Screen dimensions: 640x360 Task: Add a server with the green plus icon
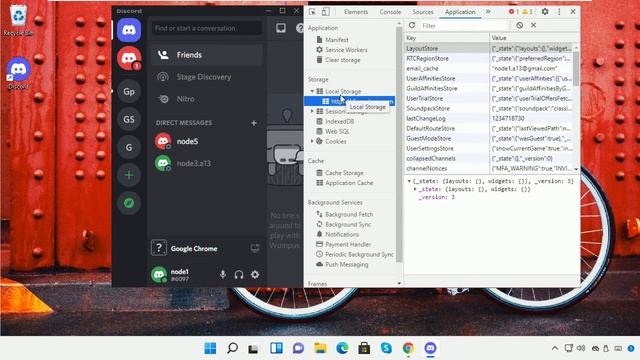[x=129, y=175]
